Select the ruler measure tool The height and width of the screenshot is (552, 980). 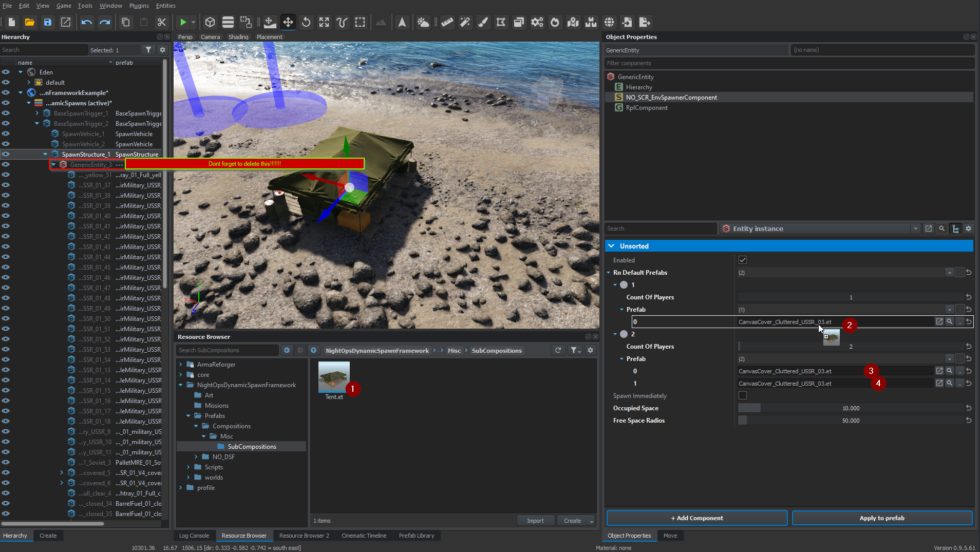447,22
